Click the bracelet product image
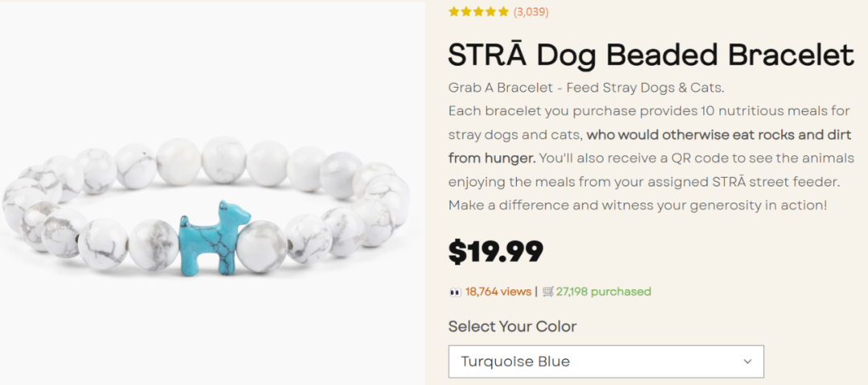Viewport: 868px width, 385px height. pyautogui.click(x=212, y=194)
